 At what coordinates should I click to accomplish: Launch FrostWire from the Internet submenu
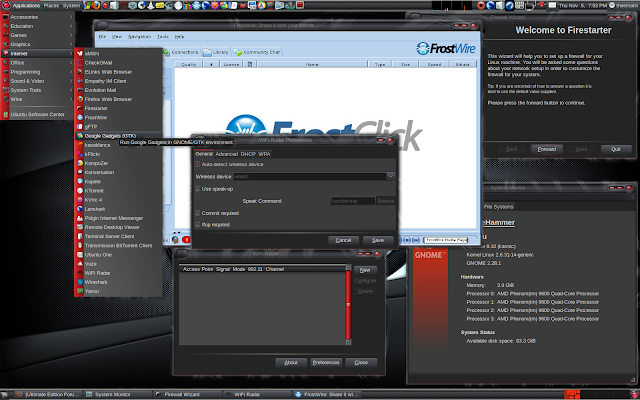[x=118, y=117]
